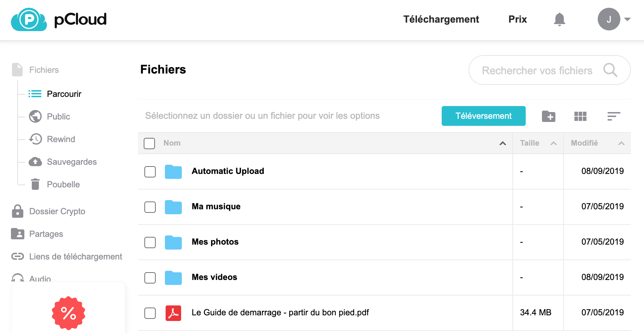Toggle the Modifié column sort order
The image size is (644, 333).
coord(621,143)
